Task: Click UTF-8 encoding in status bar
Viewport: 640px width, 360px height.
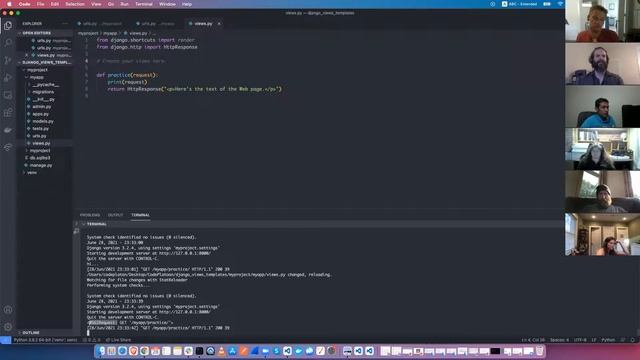Action: [x=580, y=340]
